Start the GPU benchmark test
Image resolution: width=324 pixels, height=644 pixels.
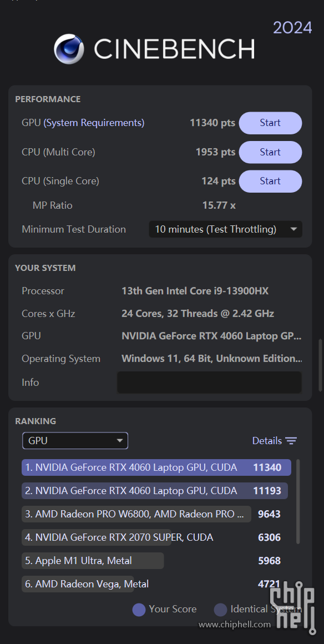pyautogui.click(x=270, y=123)
